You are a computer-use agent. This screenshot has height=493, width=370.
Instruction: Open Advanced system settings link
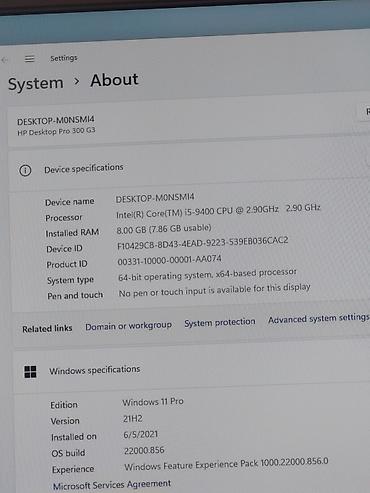[x=319, y=318]
